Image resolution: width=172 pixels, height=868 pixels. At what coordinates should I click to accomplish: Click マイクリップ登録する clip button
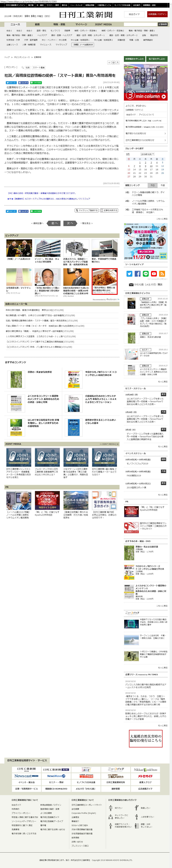coord(87,210)
